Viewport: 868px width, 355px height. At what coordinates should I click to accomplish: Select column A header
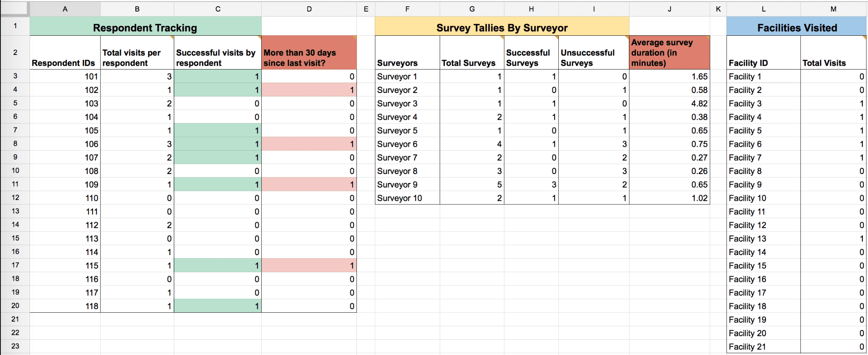tap(65, 9)
